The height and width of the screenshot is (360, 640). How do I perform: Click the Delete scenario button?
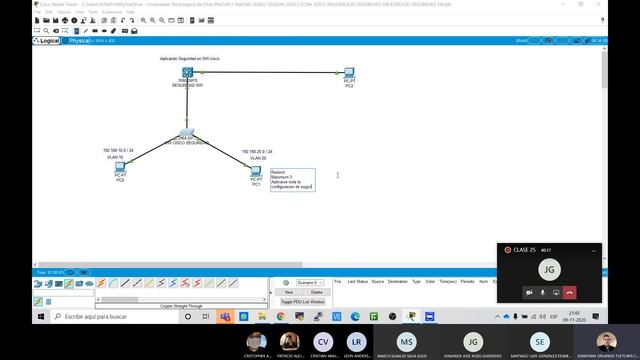point(316,292)
